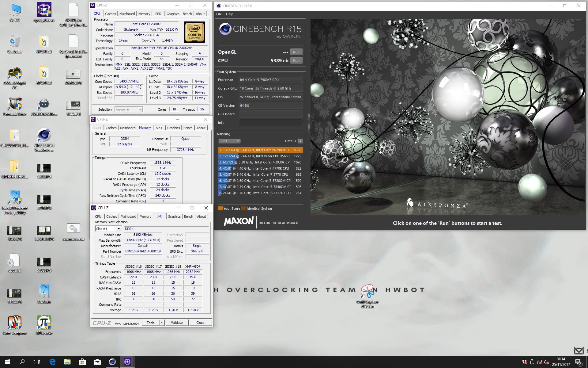
Task: Open Cinebench Help menu
Action: tap(229, 14)
